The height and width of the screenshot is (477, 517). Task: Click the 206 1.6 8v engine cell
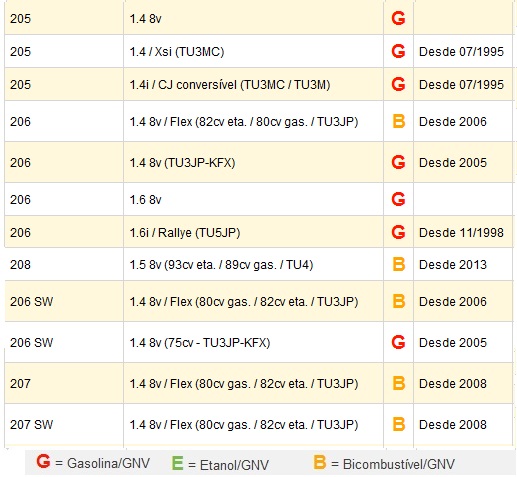[253, 199]
